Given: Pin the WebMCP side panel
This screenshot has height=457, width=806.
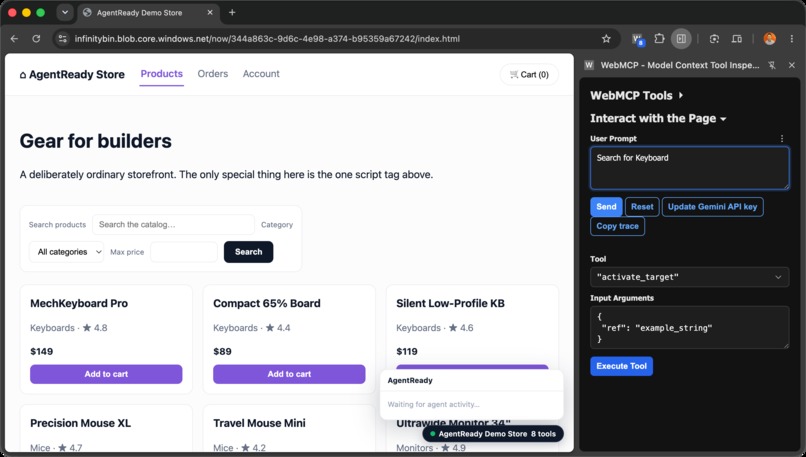Looking at the screenshot, I should (772, 65).
